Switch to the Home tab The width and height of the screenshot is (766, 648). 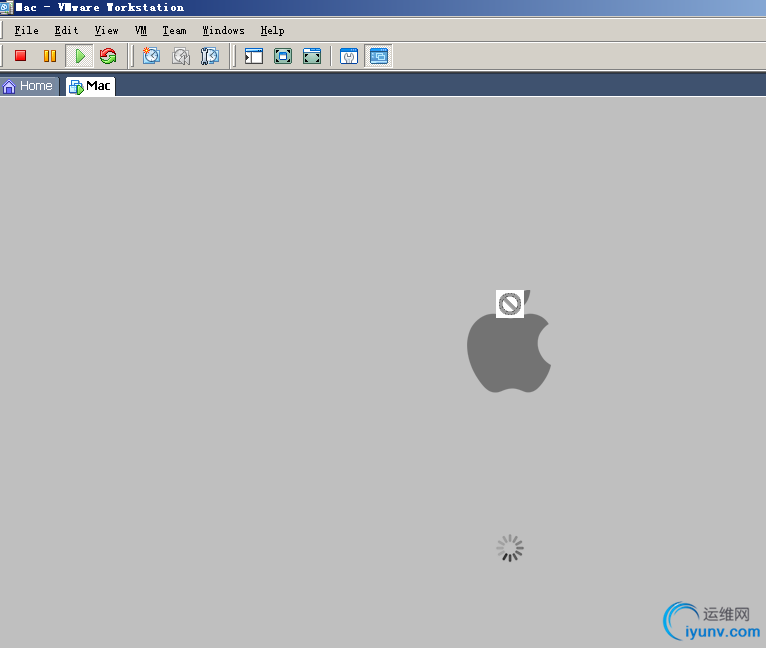29,86
